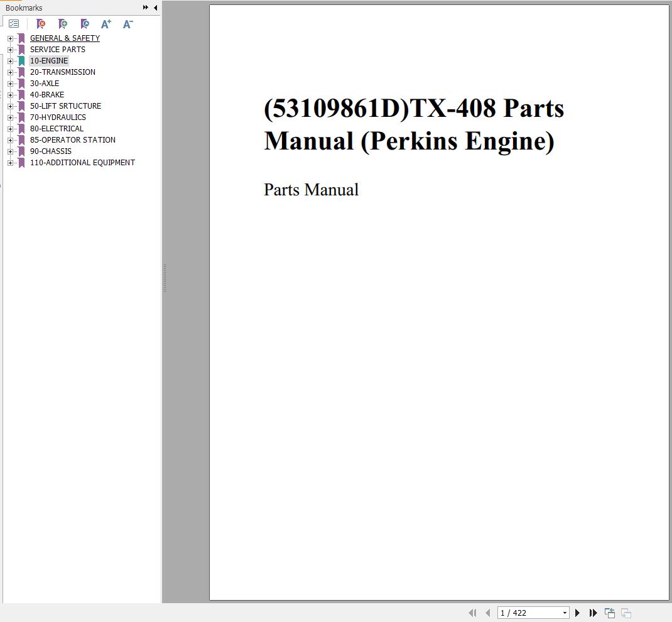Click the purple bookmark icon beside GENERAL & SAFETY
Viewport: 672px width, 622px height.
click(21, 38)
